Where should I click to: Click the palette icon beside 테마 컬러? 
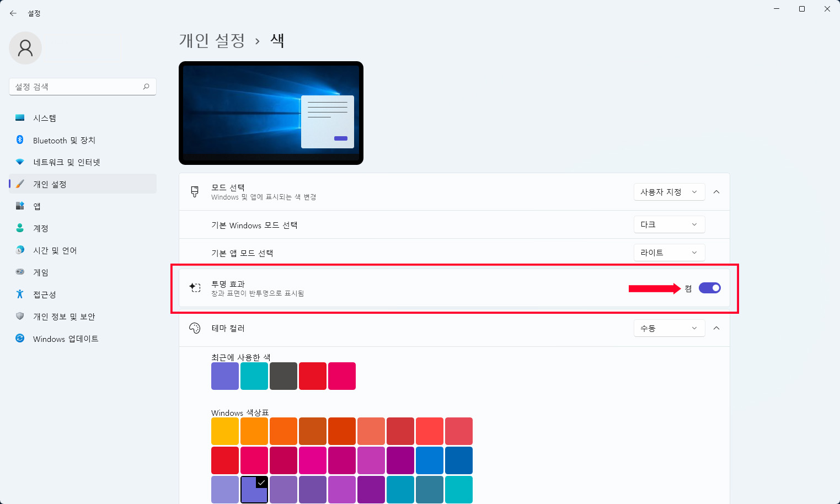(195, 328)
